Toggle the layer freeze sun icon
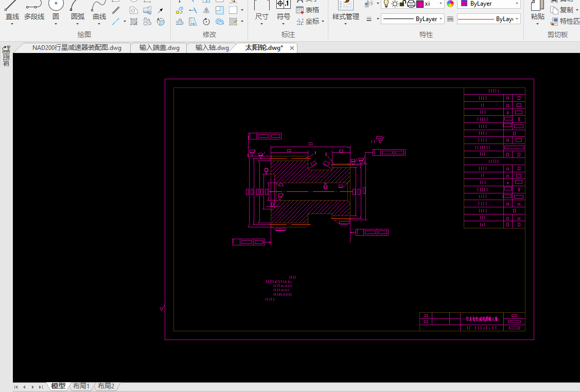 pos(395,4)
